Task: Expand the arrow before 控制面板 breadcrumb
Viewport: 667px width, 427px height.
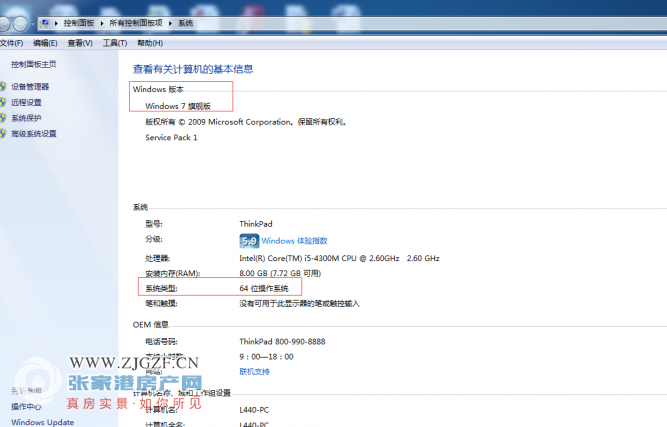Action: pos(56,23)
